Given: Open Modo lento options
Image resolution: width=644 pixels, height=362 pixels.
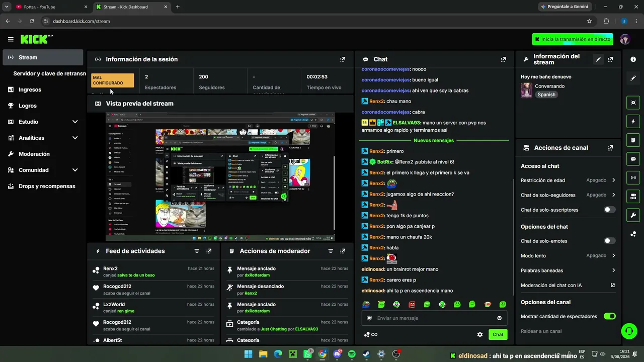Looking at the screenshot, I should point(568,255).
